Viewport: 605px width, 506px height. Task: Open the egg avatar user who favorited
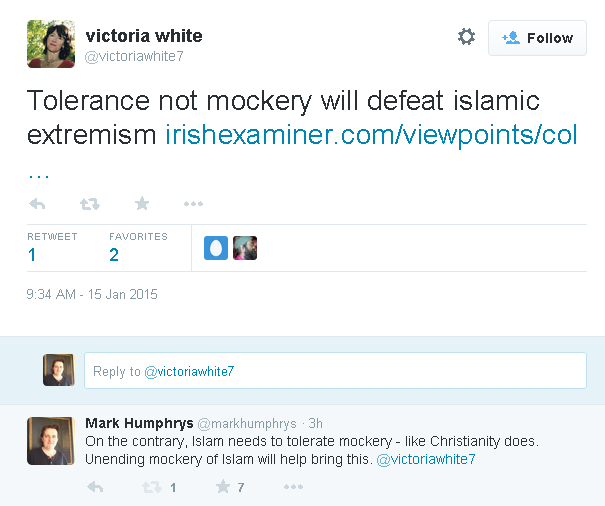tap(216, 248)
